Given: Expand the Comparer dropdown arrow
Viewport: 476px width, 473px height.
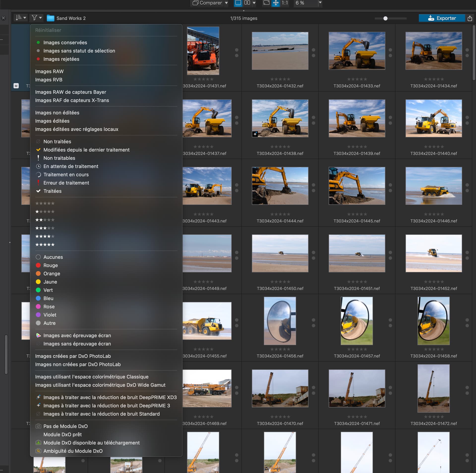Looking at the screenshot, I should coord(226,3).
